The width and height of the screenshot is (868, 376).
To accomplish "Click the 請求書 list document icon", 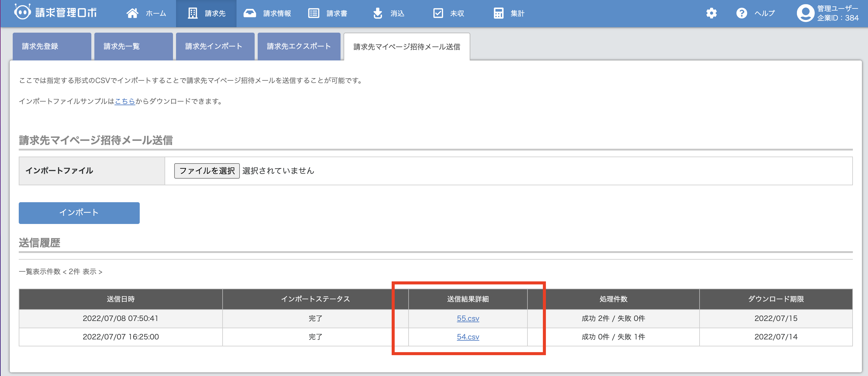I will tap(313, 13).
